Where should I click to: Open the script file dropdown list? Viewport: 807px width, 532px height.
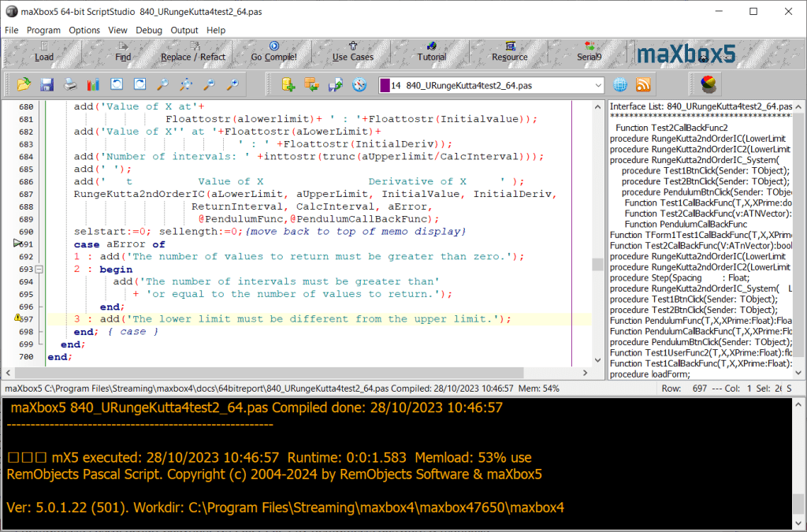pos(597,85)
